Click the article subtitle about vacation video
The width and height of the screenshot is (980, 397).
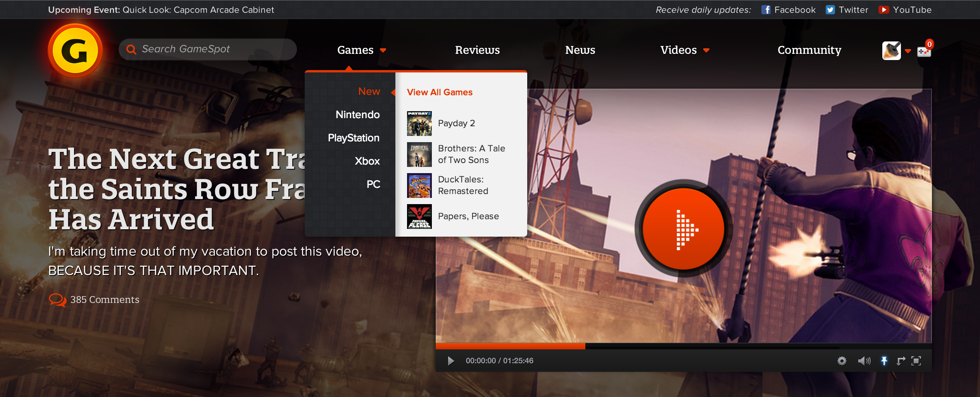coord(205,261)
